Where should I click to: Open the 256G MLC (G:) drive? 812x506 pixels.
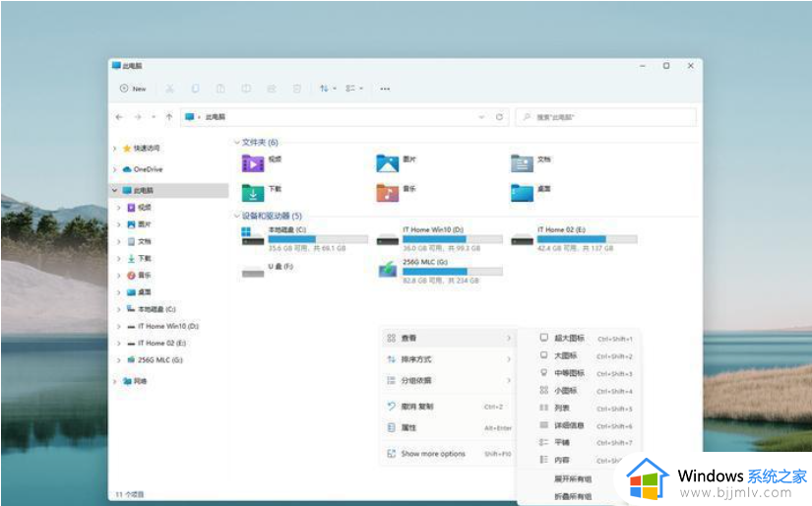pyautogui.click(x=389, y=269)
